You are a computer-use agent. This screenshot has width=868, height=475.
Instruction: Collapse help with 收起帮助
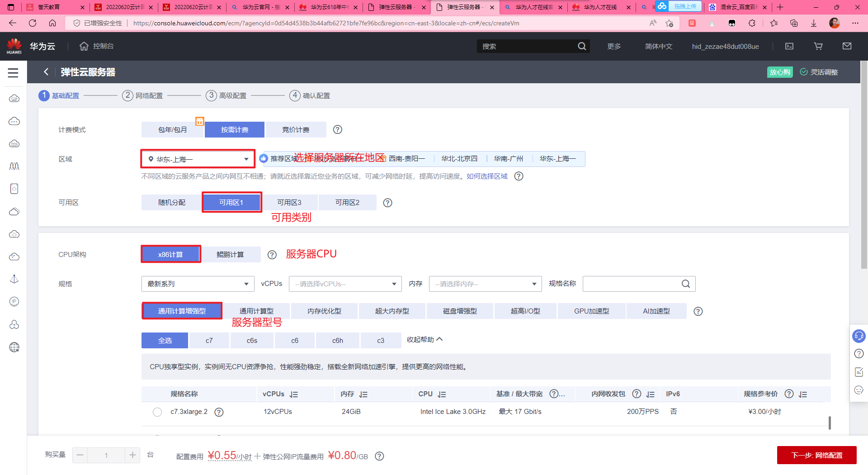[x=425, y=340]
